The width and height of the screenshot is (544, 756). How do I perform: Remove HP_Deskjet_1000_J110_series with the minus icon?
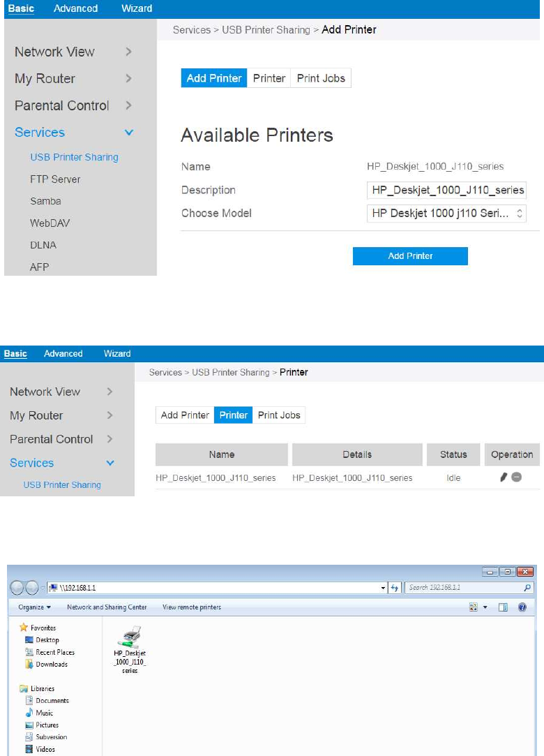tap(517, 477)
